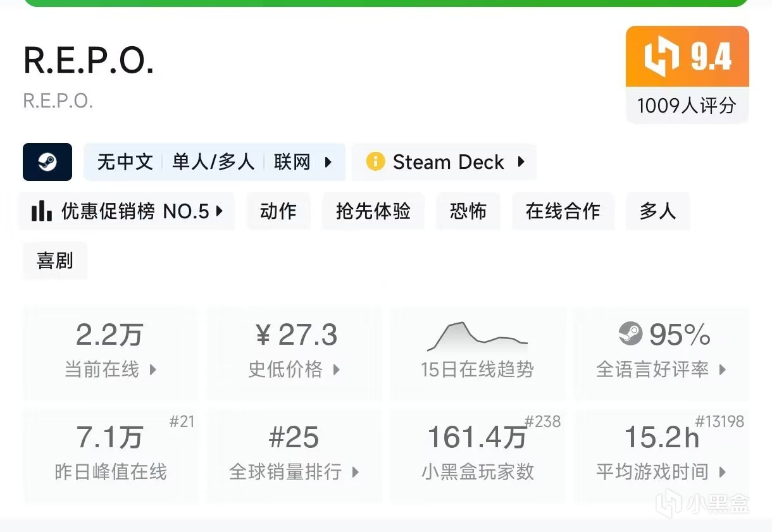This screenshot has height=532, width=772.
Task: Click the Steam icon beside 95%
Action: click(630, 334)
